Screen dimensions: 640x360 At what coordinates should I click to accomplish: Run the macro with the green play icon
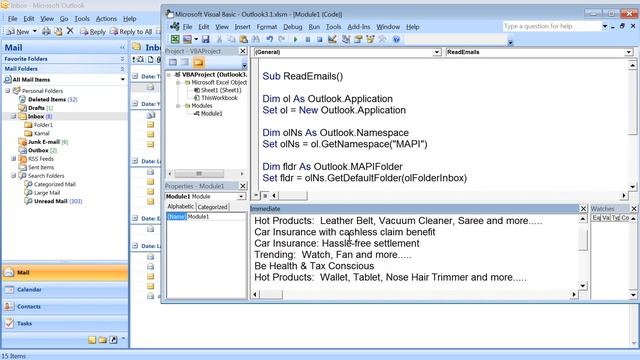tap(295, 39)
